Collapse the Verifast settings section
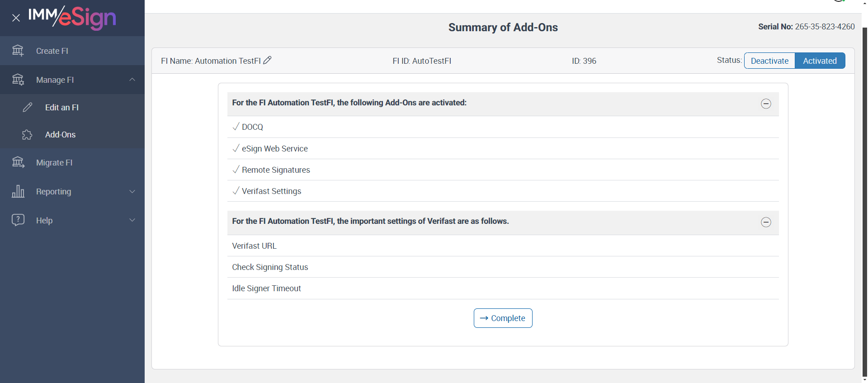Image resolution: width=868 pixels, height=383 pixels. coord(766,222)
